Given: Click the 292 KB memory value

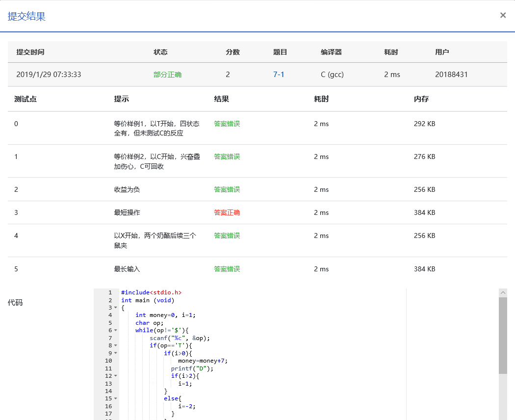Looking at the screenshot, I should (x=424, y=124).
